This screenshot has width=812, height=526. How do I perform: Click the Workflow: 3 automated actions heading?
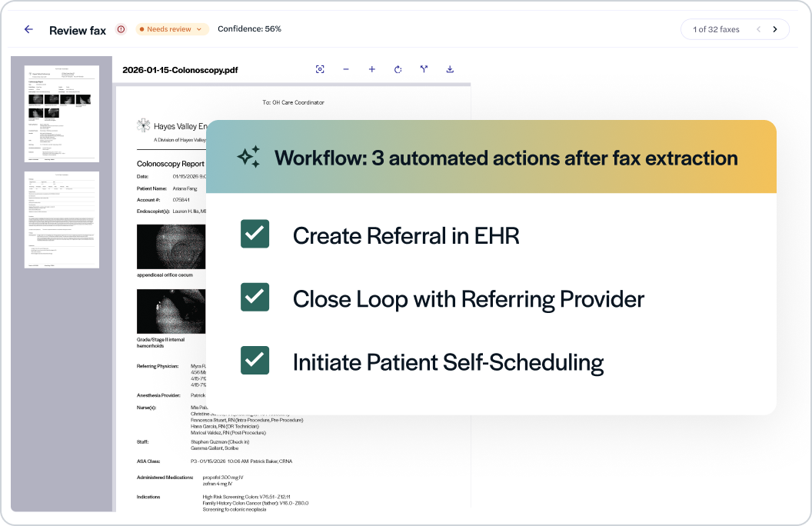tap(506, 158)
